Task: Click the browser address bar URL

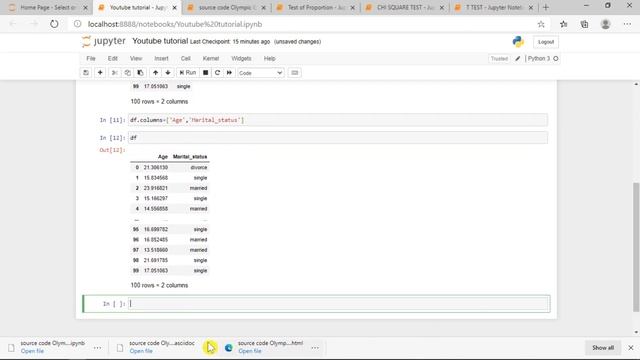Action: [x=175, y=24]
